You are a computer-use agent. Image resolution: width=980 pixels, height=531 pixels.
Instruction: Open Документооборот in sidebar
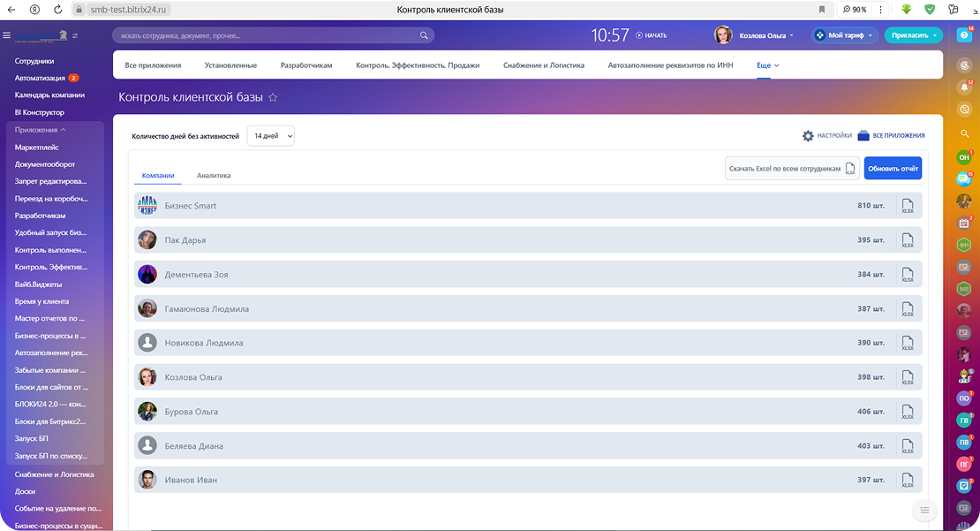45,164
